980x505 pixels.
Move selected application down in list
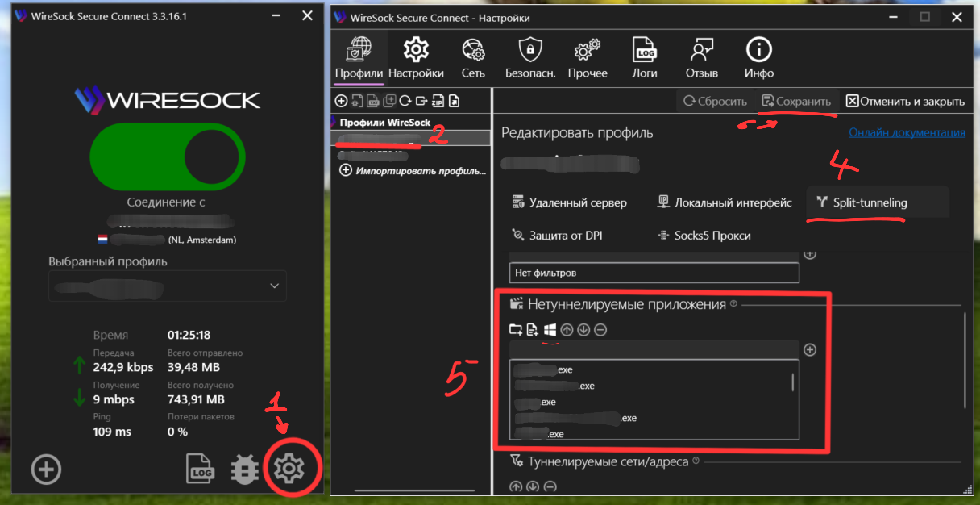[x=583, y=329]
